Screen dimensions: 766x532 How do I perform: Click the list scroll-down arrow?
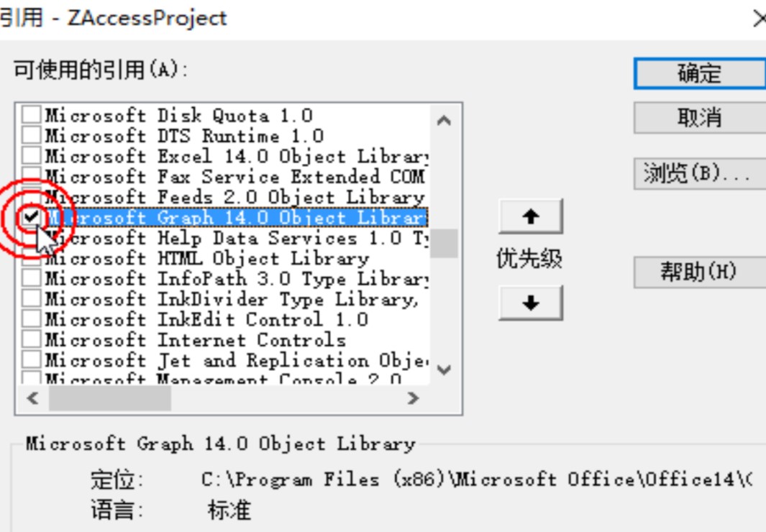(x=444, y=370)
